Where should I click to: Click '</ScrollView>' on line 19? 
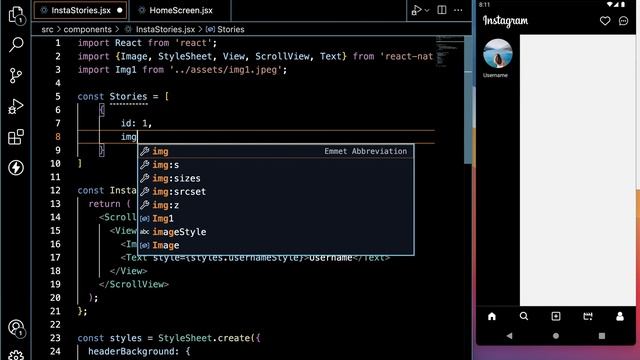coord(134,284)
